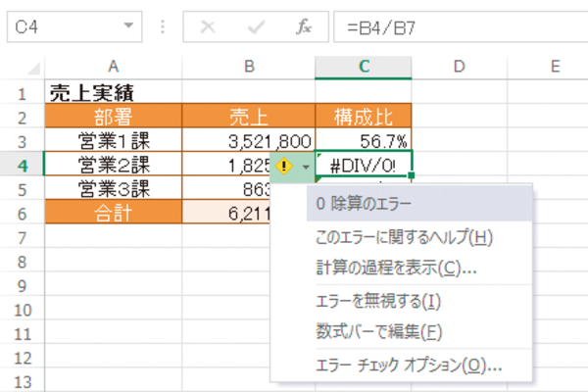Select row 8 header
Screen dimensions: 588x392
pyautogui.click(x=23, y=262)
